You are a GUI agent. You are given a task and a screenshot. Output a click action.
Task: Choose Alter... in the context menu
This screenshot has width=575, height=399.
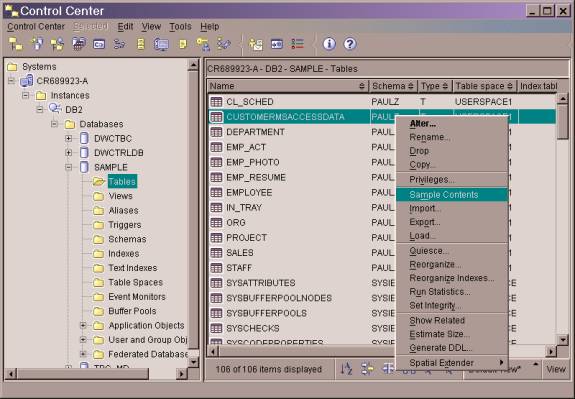[452, 124]
